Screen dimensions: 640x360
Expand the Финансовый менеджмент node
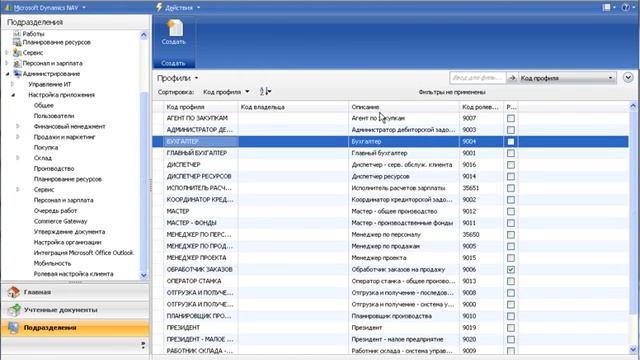pyautogui.click(x=18, y=127)
